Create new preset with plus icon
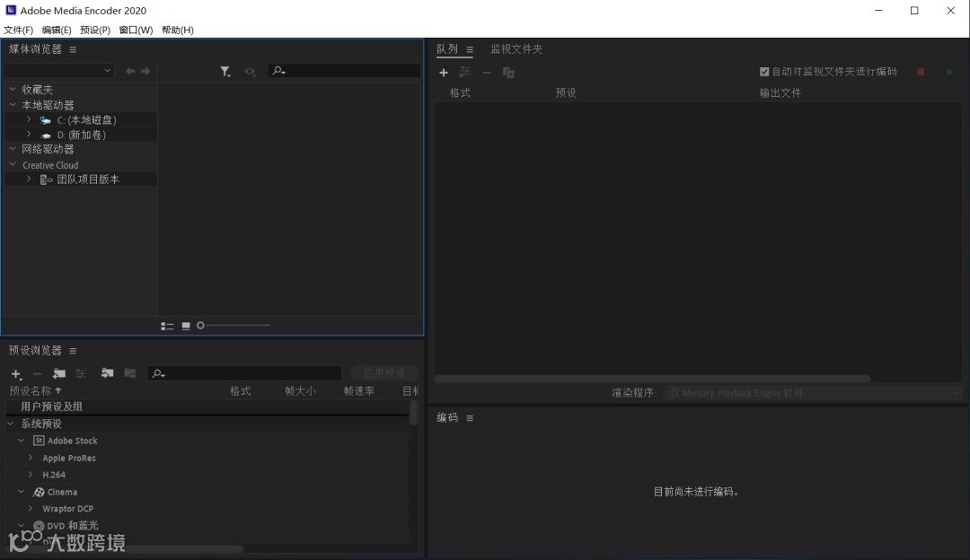 pos(17,374)
